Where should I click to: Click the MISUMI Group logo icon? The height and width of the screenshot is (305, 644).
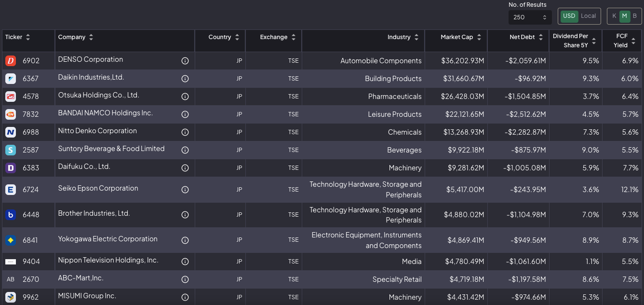coord(11,297)
